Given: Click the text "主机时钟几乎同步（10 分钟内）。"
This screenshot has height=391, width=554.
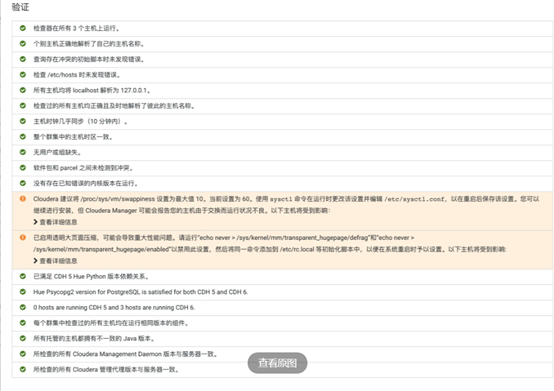Looking at the screenshot, I should (80, 122).
